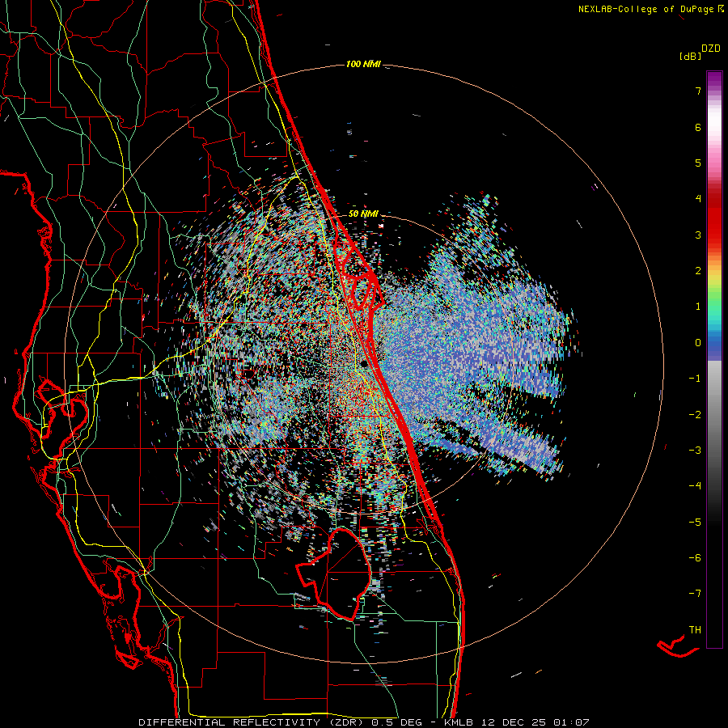Click the Differential Reflectivity (ZDR) product title
The height and width of the screenshot is (728, 728).
252,722
